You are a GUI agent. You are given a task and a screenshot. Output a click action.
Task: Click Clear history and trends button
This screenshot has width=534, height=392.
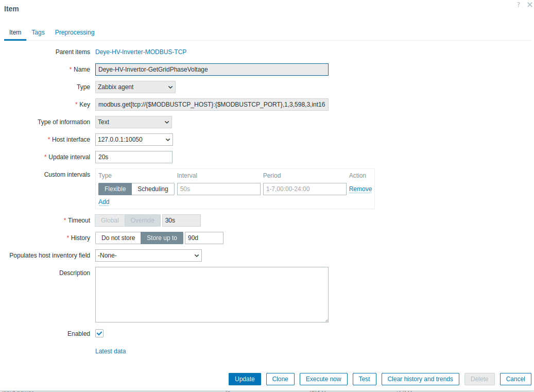point(420,379)
